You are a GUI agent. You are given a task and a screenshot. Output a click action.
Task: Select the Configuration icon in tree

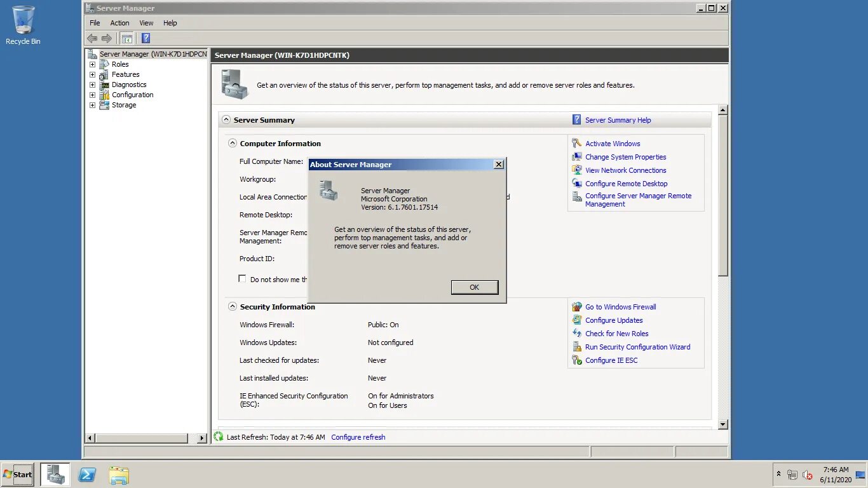[104, 95]
